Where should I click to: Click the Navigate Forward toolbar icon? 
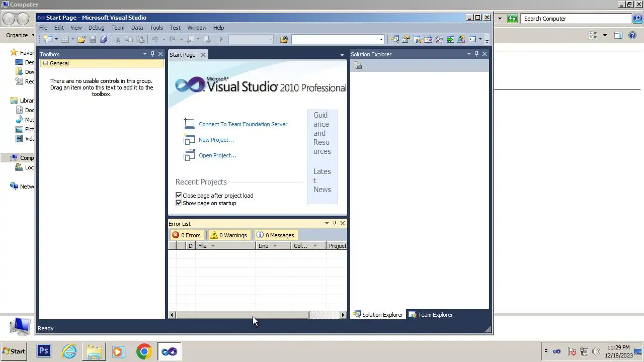point(206,39)
